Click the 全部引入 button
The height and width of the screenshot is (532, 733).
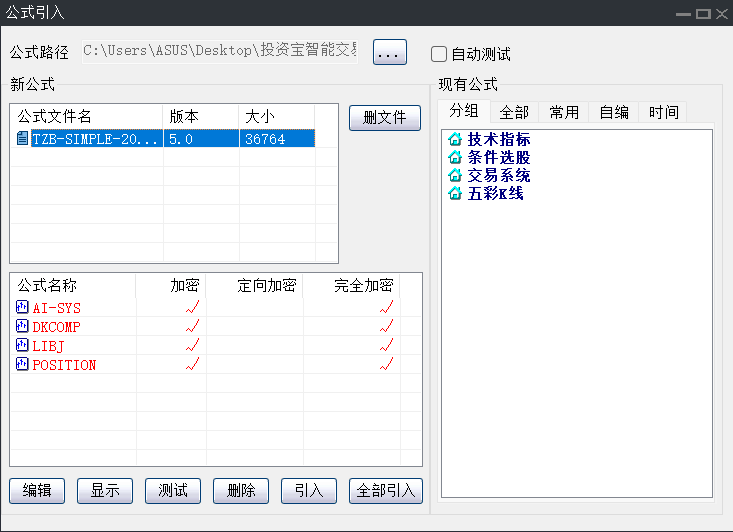tap(386, 491)
